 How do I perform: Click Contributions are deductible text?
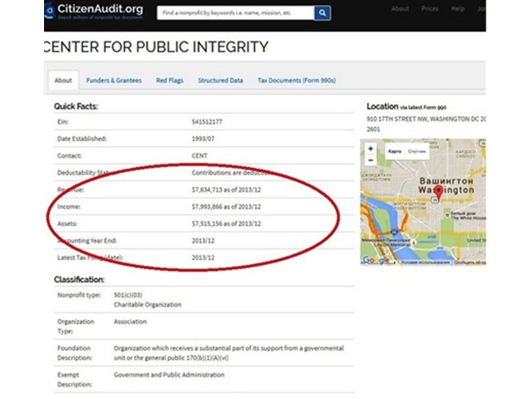click(x=231, y=173)
